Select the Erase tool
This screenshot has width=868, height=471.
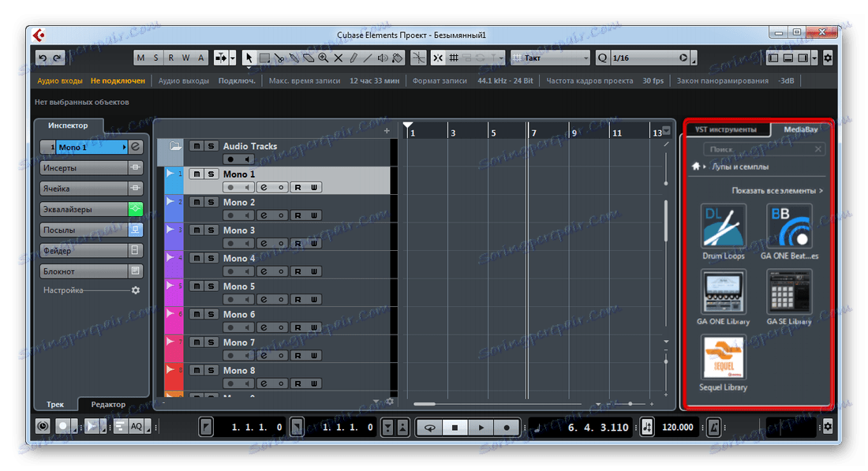coord(309,58)
